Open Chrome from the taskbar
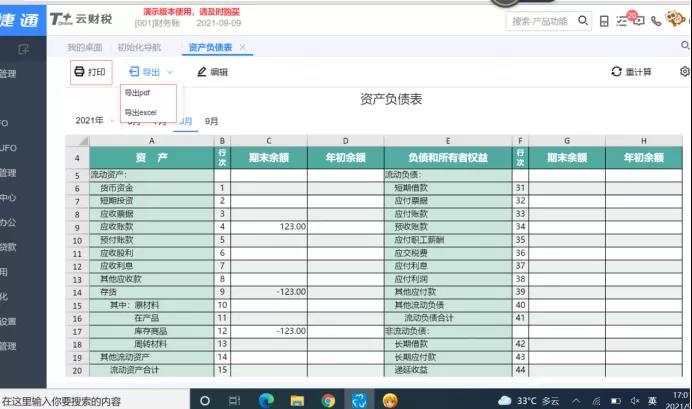The image size is (692, 409). 328,400
